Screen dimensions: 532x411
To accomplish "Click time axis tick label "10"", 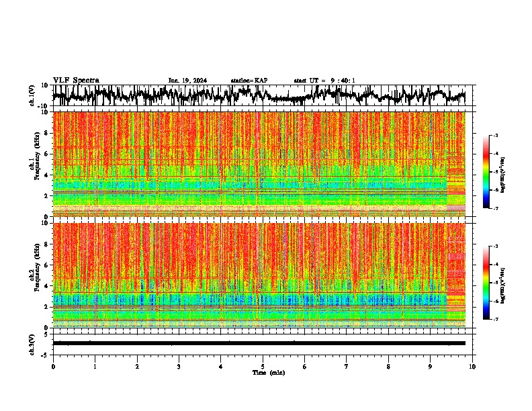I will pyautogui.click(x=472, y=367).
